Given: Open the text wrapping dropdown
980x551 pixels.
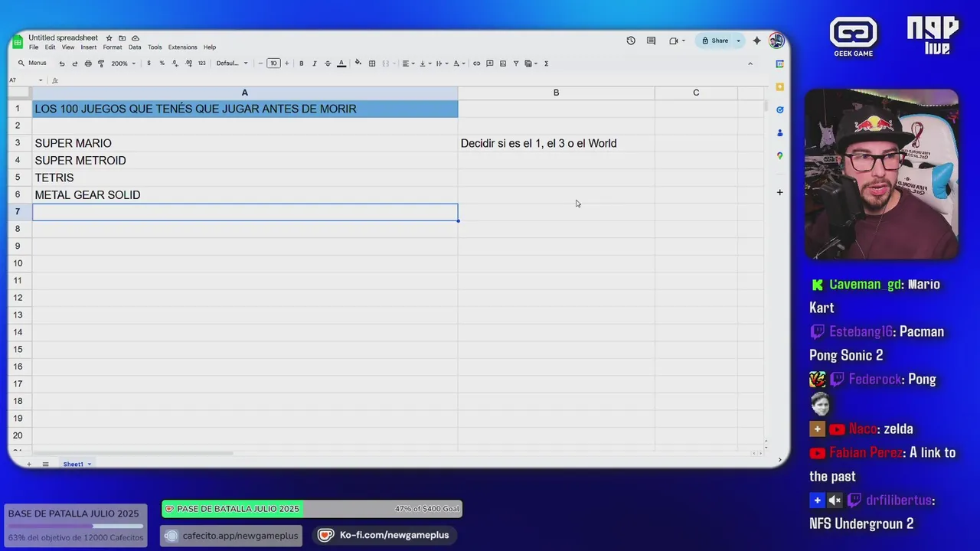Looking at the screenshot, I should point(443,64).
